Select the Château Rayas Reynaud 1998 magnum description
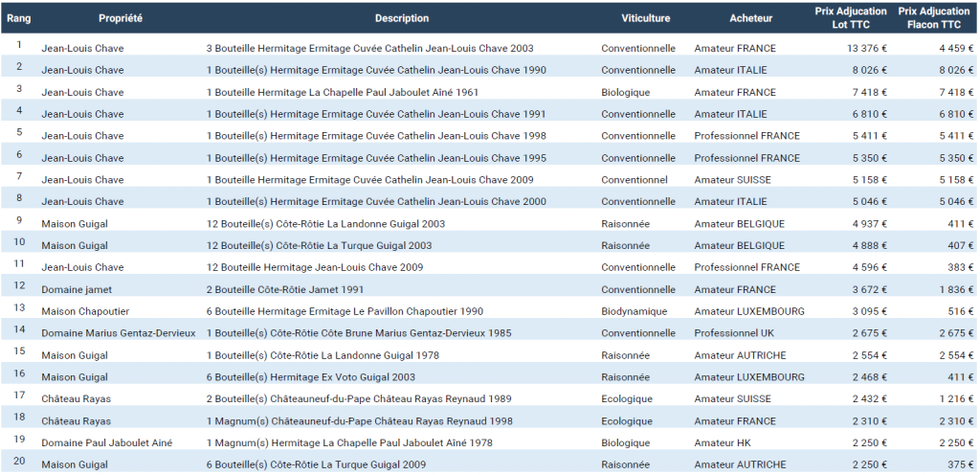 (x=360, y=420)
